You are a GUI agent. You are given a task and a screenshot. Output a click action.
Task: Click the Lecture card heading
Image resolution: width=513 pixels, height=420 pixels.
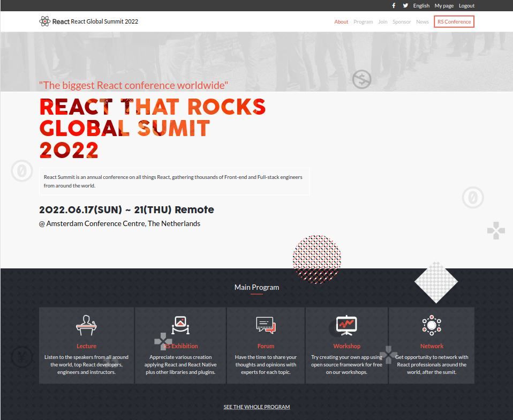(86, 346)
